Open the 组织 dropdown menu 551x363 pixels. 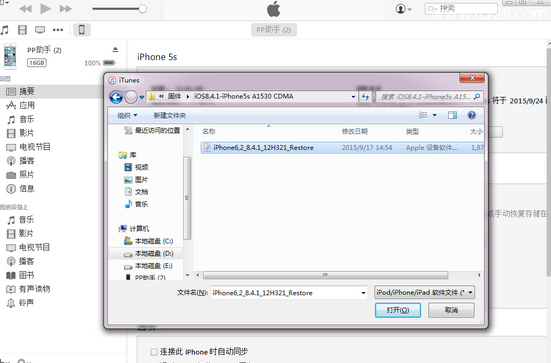point(127,115)
